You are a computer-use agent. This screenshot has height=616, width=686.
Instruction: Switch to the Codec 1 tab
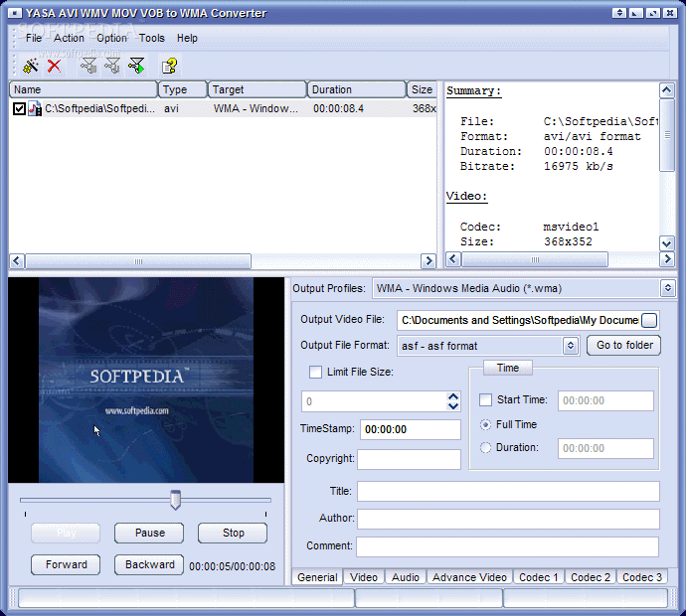(539, 577)
